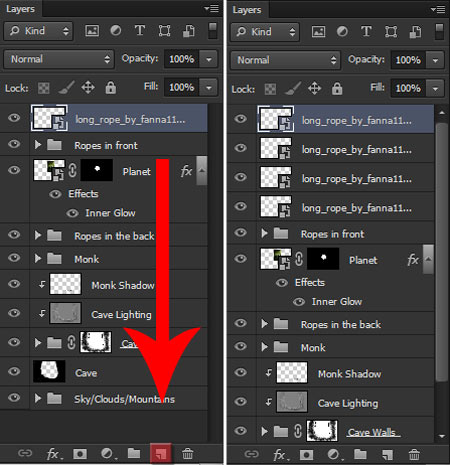Screen dimensions: 450x465
Task: Expand Cave Walls group in right panel
Action: [x=264, y=431]
